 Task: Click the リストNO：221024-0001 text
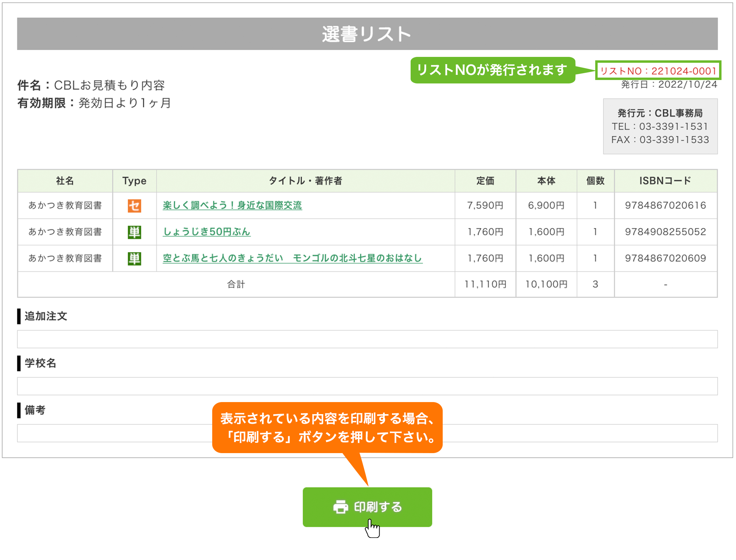658,71
